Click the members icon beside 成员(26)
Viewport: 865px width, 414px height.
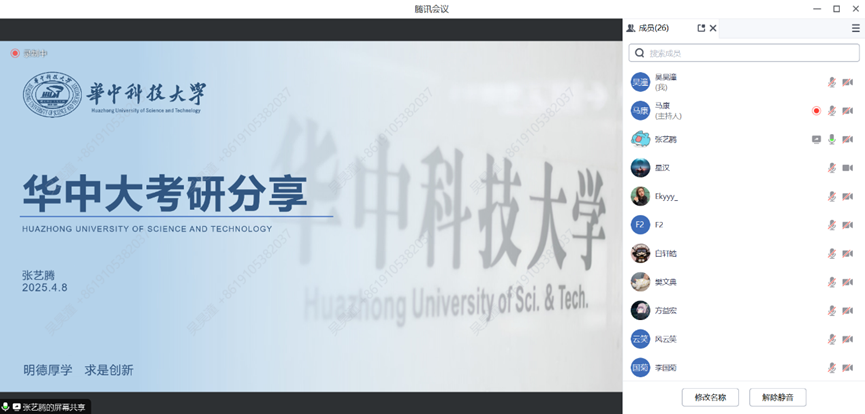pyautogui.click(x=631, y=28)
